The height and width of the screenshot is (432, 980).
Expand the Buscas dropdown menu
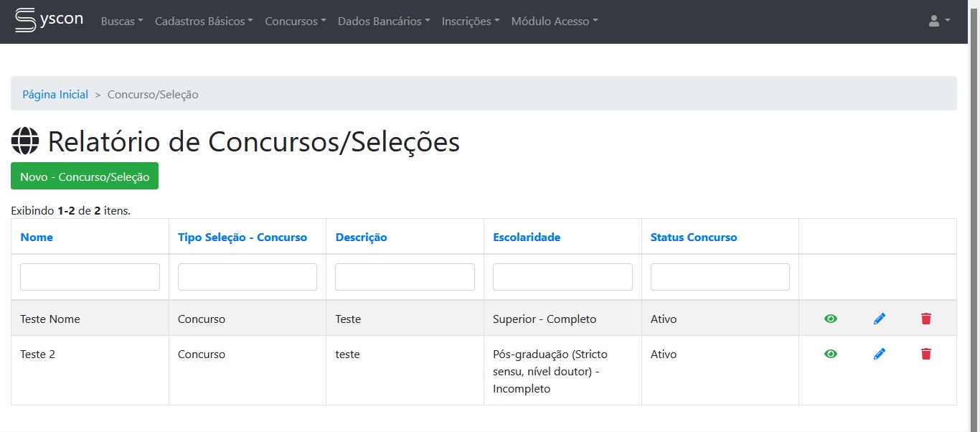tap(122, 22)
